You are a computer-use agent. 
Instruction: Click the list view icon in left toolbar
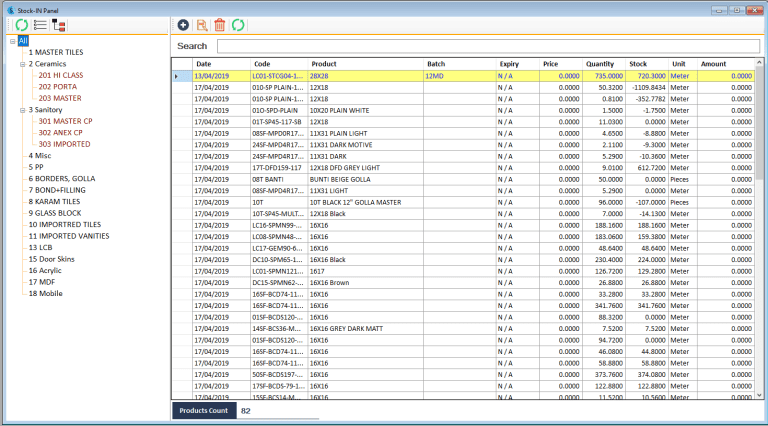40,24
